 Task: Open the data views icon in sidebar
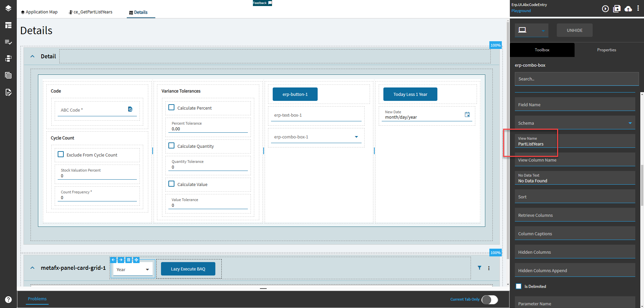click(x=8, y=59)
